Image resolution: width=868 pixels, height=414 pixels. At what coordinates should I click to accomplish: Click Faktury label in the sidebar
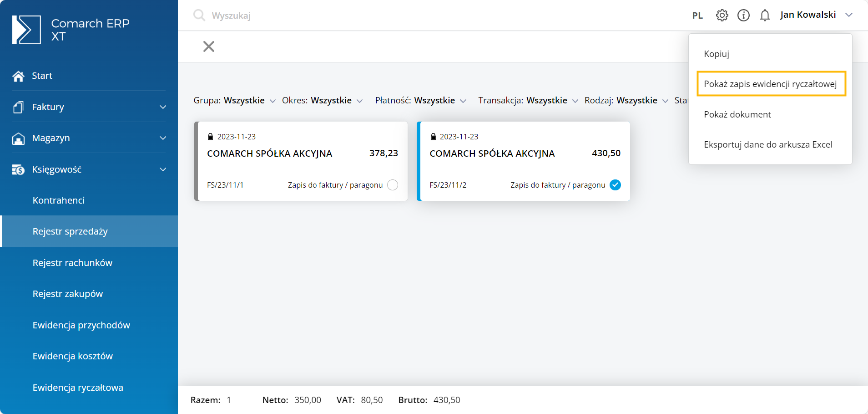coord(48,107)
